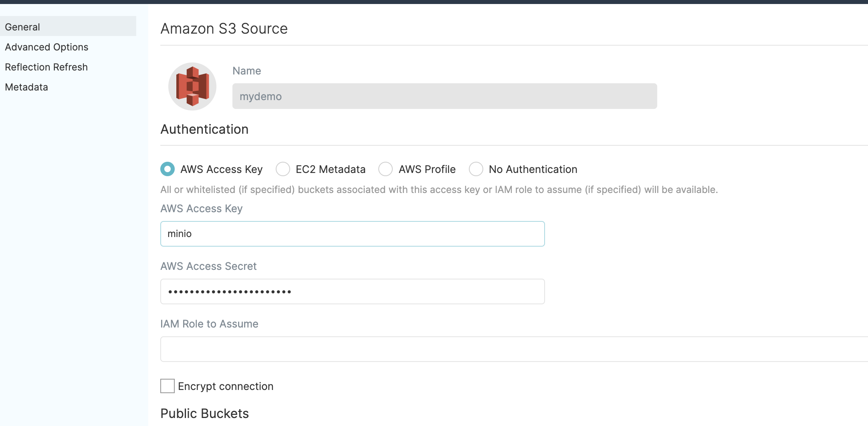Viewport: 868px width, 426px height.
Task: Focus the AWS Access Key input field
Action: click(x=352, y=234)
